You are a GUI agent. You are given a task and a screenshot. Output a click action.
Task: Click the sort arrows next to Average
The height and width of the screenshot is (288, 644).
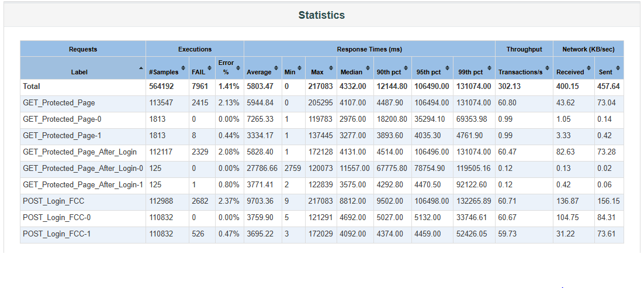(276, 68)
